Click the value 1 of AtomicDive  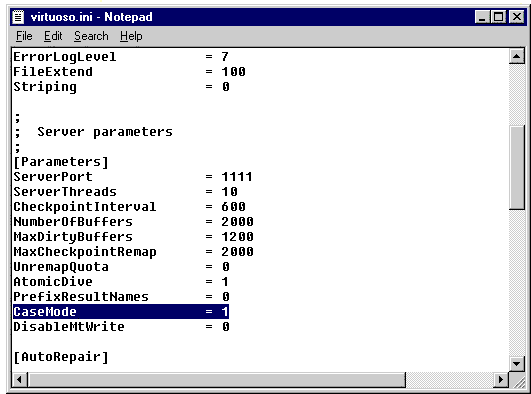225,282
